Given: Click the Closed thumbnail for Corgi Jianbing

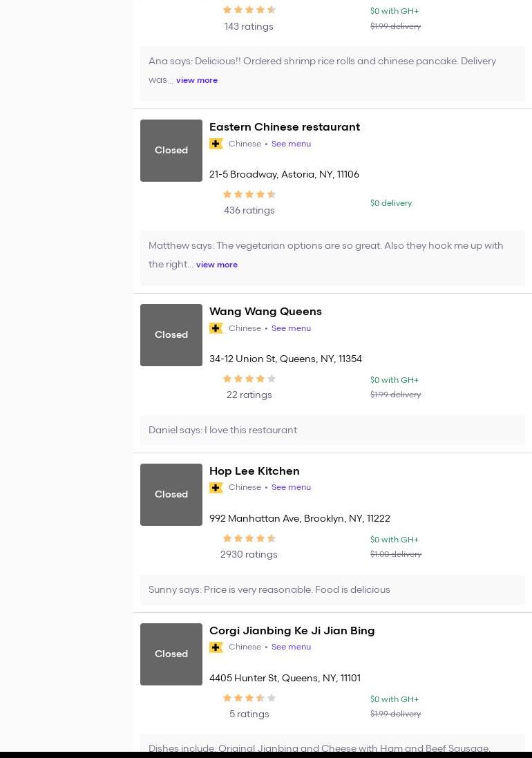Looking at the screenshot, I should point(171,654).
